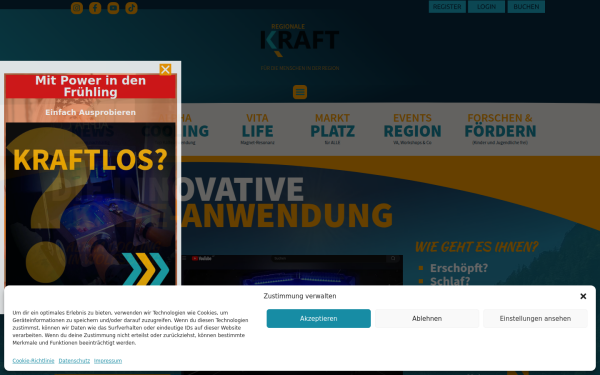The height and width of the screenshot is (375, 600).
Task: Click the Regionale Kraft logo
Action: tap(300, 40)
